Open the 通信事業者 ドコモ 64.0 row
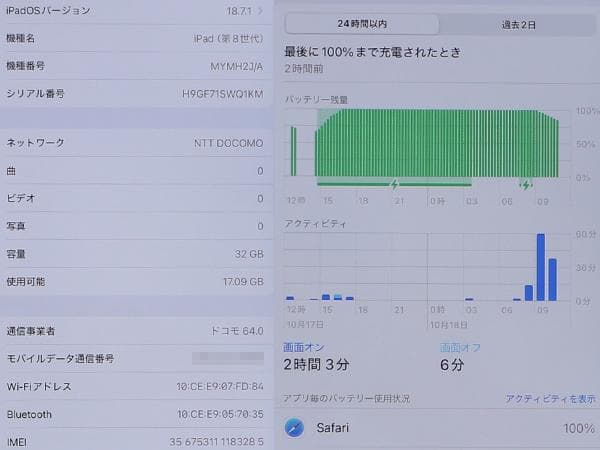The height and width of the screenshot is (450, 600). point(135,331)
